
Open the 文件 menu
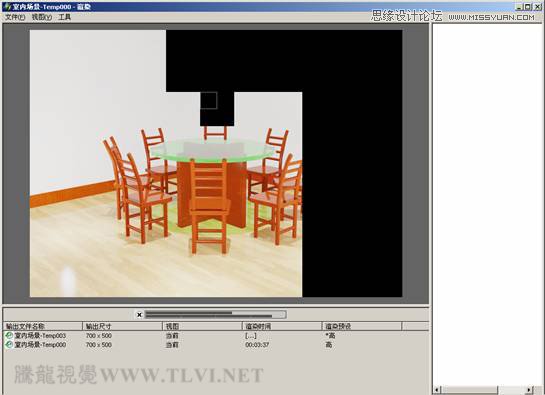click(x=15, y=17)
